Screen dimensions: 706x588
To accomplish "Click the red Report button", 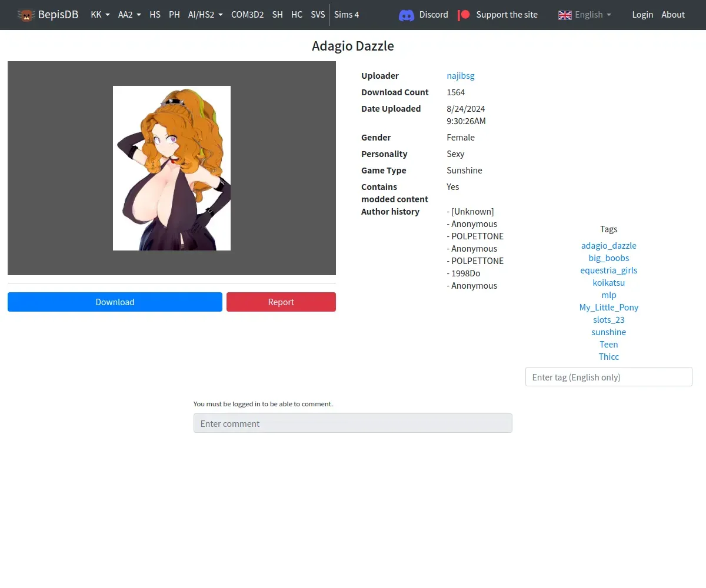I will (281, 302).
